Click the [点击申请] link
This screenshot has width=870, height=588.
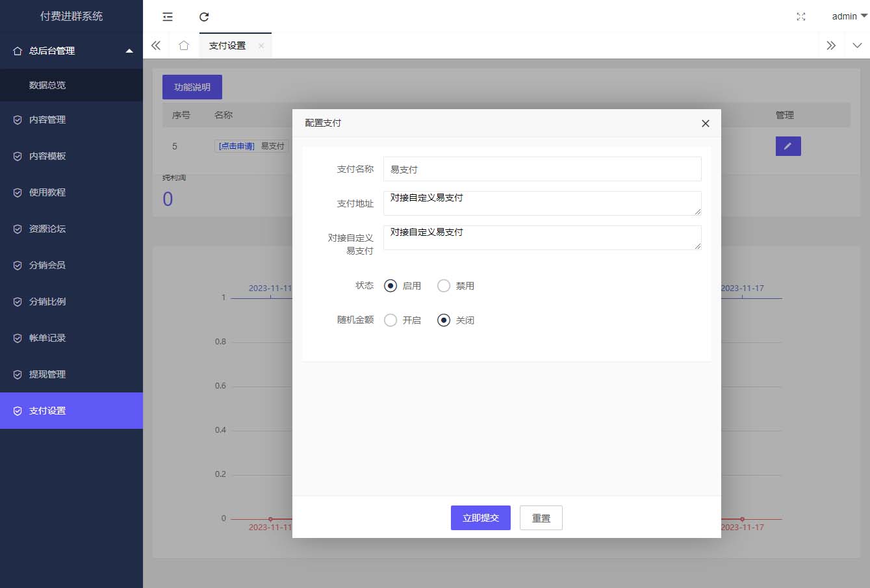click(x=234, y=146)
